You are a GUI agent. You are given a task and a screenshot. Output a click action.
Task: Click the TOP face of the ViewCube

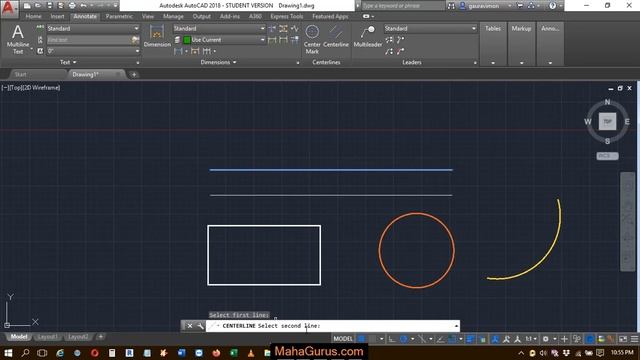click(x=607, y=121)
